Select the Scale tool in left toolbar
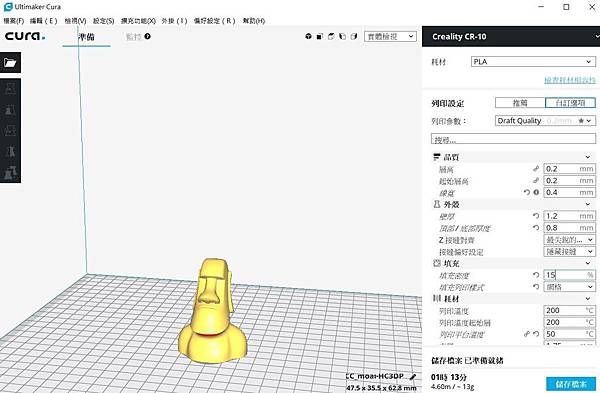The width and height of the screenshot is (600, 393). tap(10, 110)
